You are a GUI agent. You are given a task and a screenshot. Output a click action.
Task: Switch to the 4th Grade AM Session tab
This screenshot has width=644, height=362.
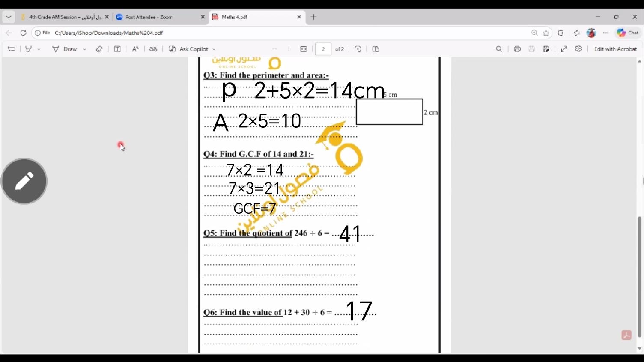64,17
